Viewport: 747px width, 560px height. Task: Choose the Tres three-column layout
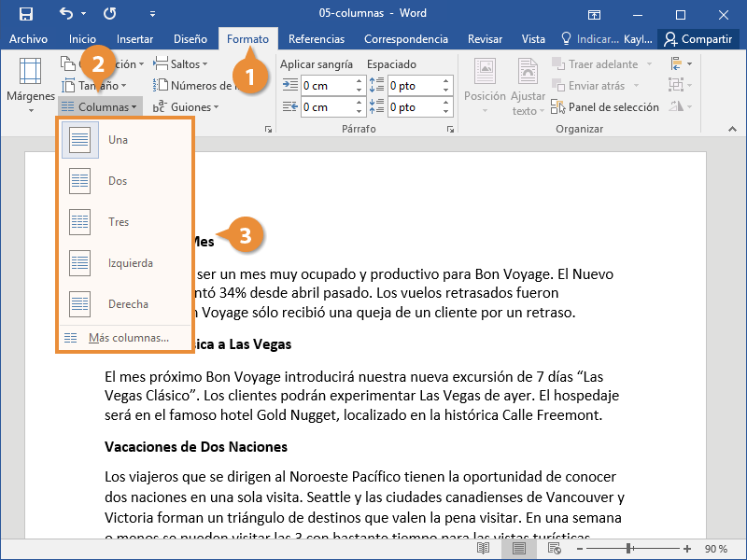point(125,222)
